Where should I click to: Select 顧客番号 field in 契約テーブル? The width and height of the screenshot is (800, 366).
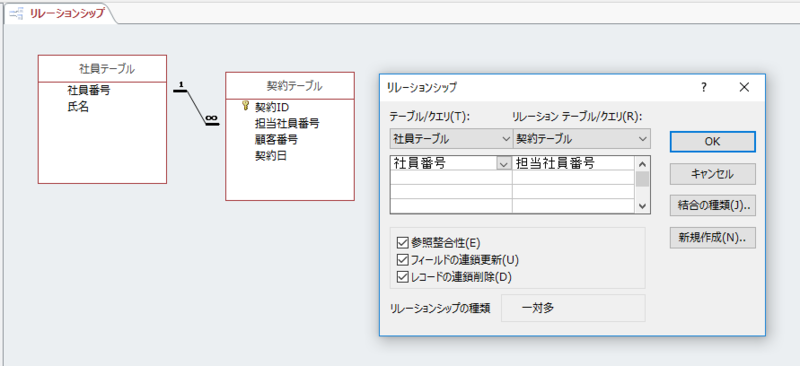pos(277,139)
